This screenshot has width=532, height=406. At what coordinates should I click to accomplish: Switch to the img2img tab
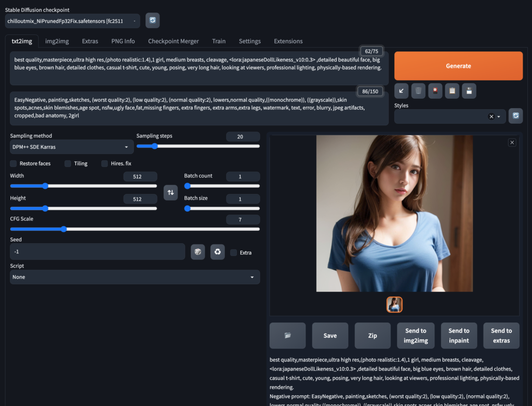pyautogui.click(x=57, y=41)
